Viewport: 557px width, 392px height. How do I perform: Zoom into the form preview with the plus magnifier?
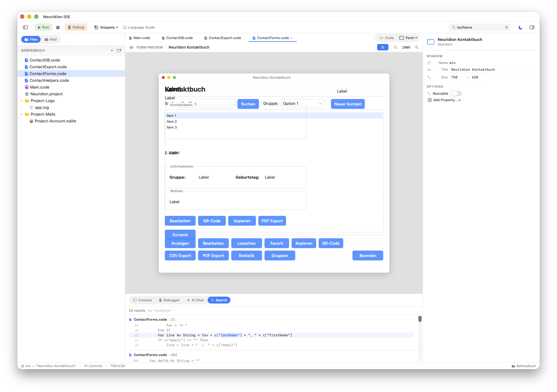point(417,47)
